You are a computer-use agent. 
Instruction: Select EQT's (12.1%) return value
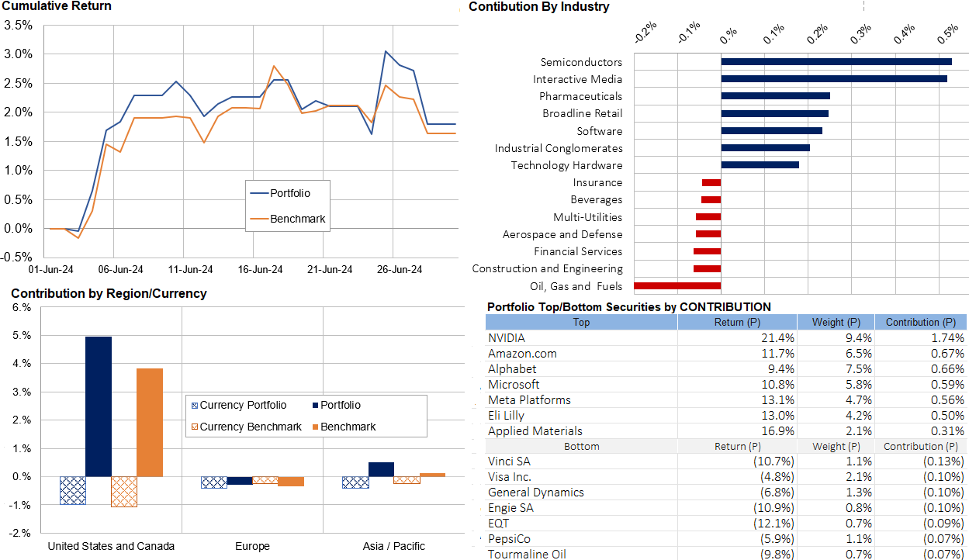773,524
